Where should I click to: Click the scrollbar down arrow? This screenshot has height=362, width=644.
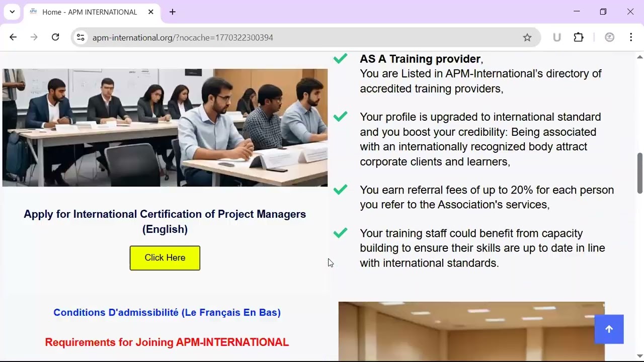640,356
